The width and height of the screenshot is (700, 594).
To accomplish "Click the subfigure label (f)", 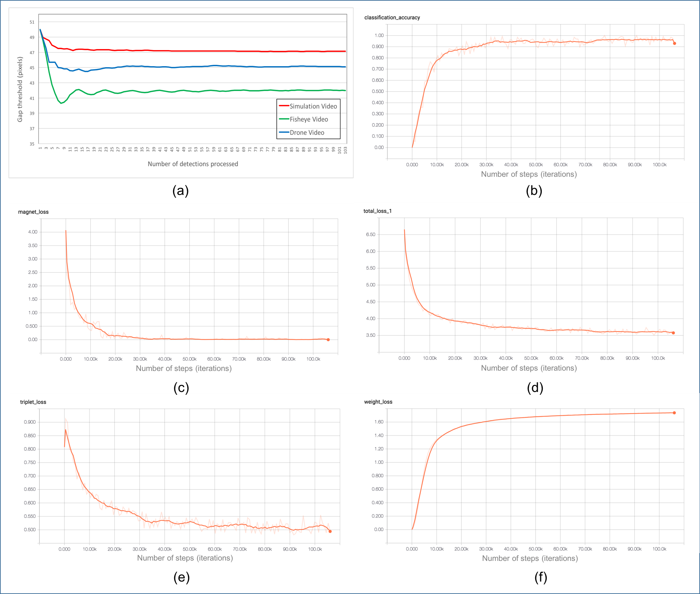I will (541, 577).
